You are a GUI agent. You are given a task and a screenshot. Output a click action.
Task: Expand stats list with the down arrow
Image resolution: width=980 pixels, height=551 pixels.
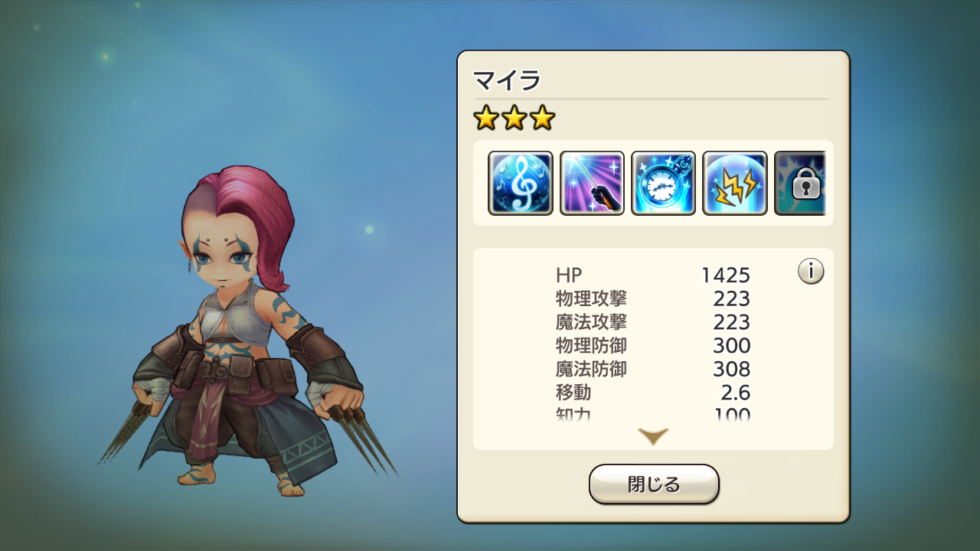point(653,437)
